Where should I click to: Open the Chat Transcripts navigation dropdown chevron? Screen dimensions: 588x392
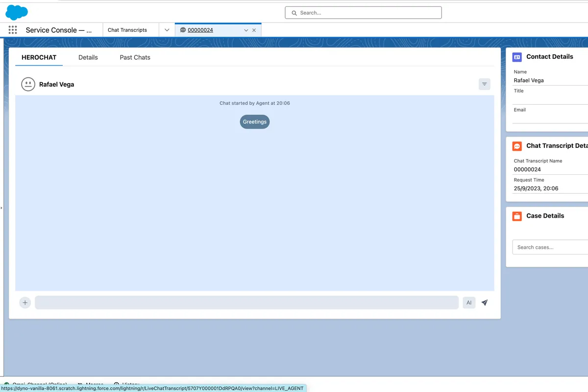point(167,30)
